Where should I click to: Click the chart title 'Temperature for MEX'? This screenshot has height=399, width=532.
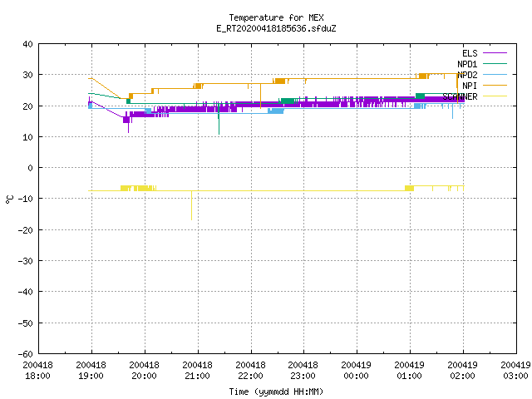(x=276, y=17)
